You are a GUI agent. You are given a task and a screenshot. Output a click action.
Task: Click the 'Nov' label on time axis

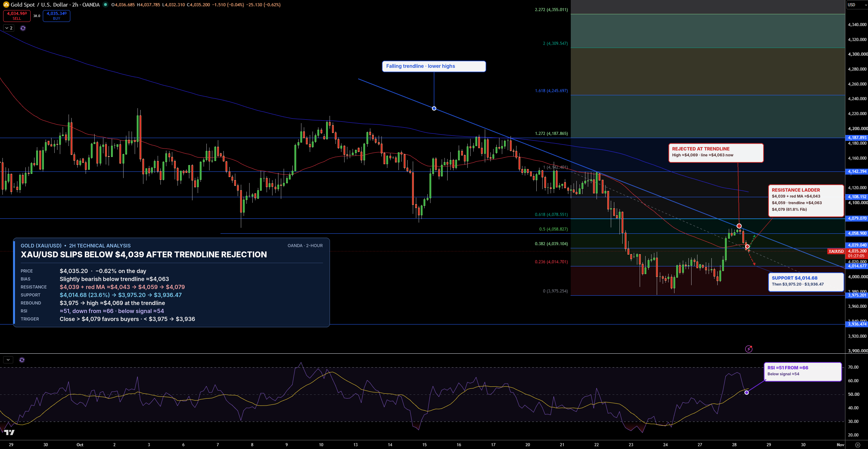pyautogui.click(x=841, y=445)
